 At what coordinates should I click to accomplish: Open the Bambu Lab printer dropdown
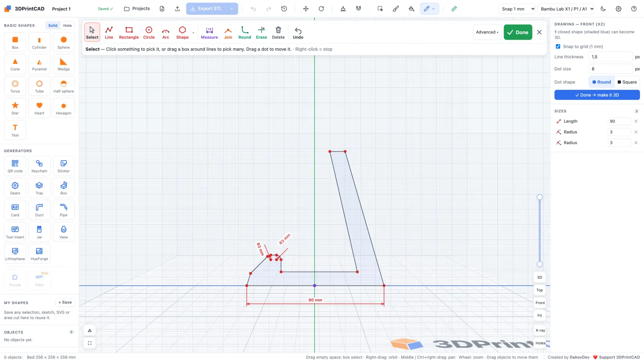[x=566, y=9]
